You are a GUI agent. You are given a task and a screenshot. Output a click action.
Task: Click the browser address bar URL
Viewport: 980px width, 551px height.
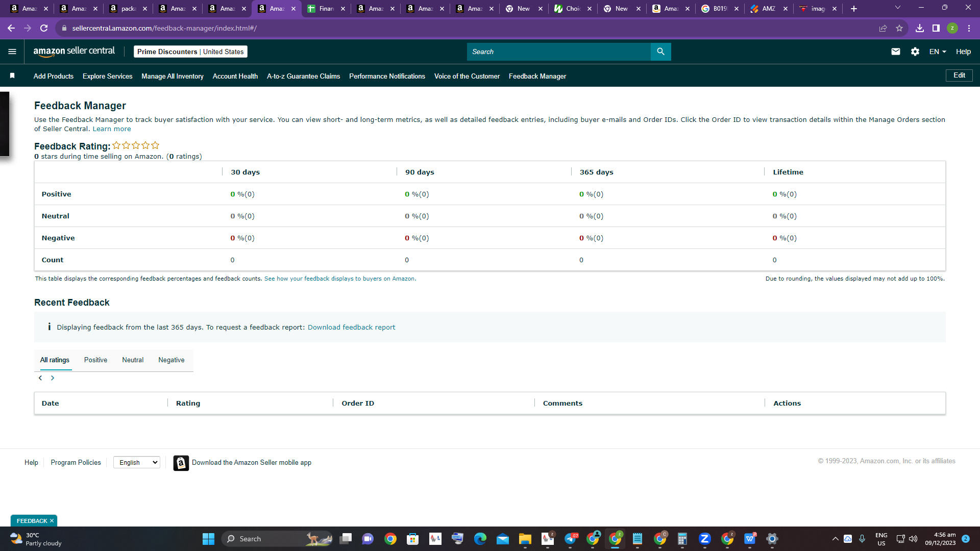tap(164, 28)
